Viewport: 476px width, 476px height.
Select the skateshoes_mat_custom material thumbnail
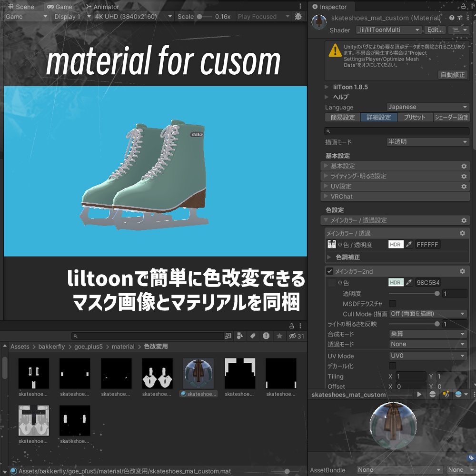pos(198,373)
